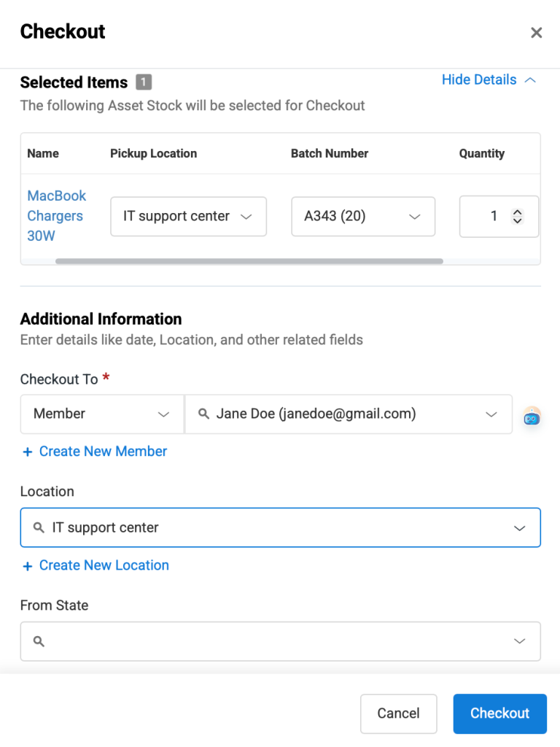Open MacBook Chargers 30W item link
560x747 pixels.
click(x=57, y=216)
